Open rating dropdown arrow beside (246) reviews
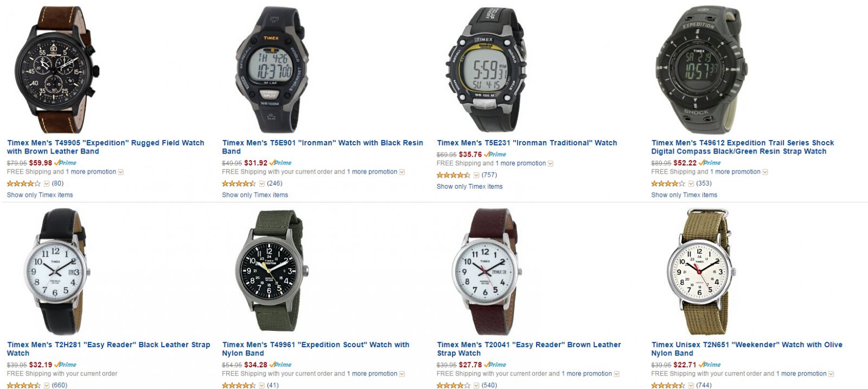This screenshot has width=868, height=389. 261,184
